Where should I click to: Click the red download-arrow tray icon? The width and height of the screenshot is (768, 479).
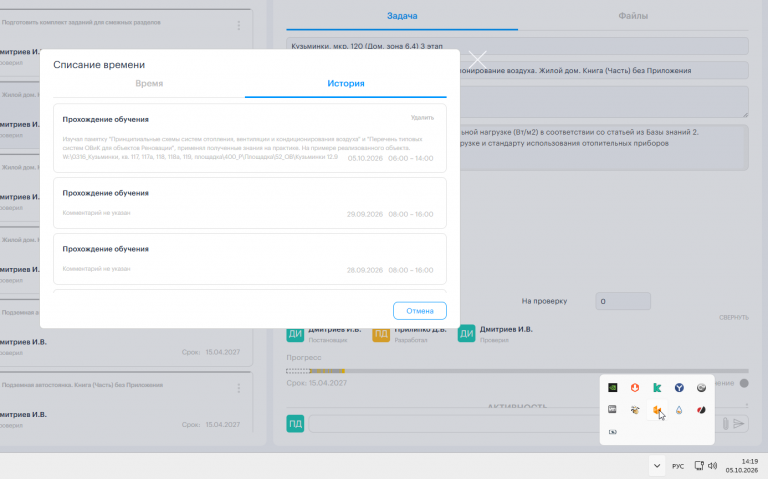(x=635, y=387)
